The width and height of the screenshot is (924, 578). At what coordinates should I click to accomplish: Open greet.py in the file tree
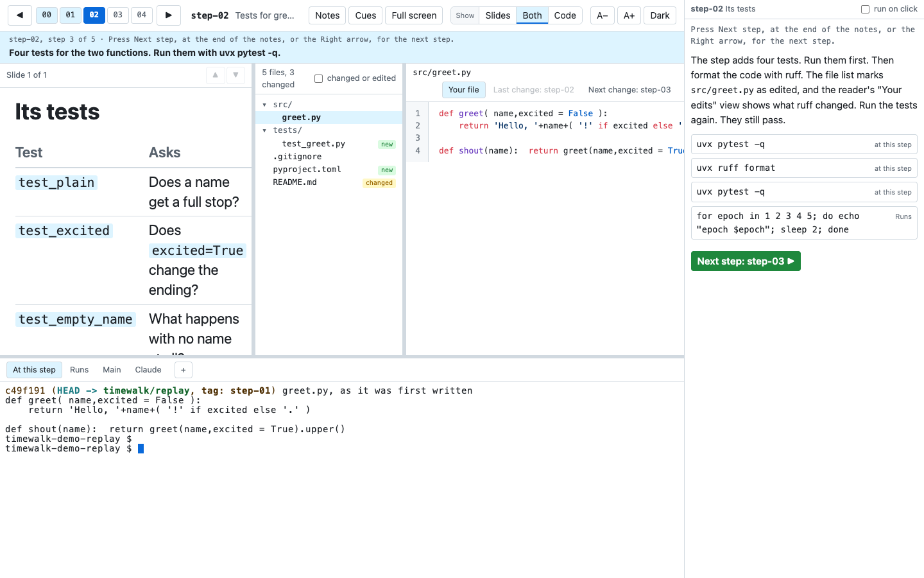click(329, 118)
